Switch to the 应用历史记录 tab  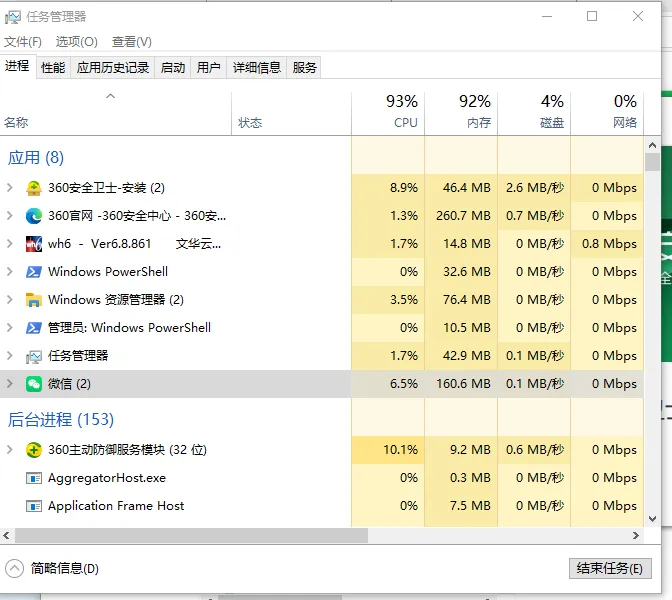tap(113, 67)
